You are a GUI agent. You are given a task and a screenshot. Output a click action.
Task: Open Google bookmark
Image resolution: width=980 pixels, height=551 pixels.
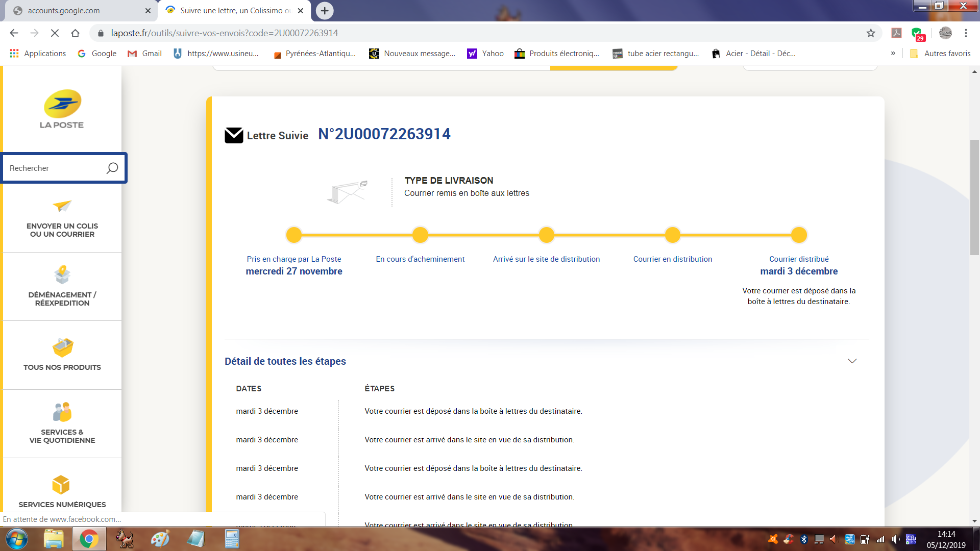pos(97,54)
